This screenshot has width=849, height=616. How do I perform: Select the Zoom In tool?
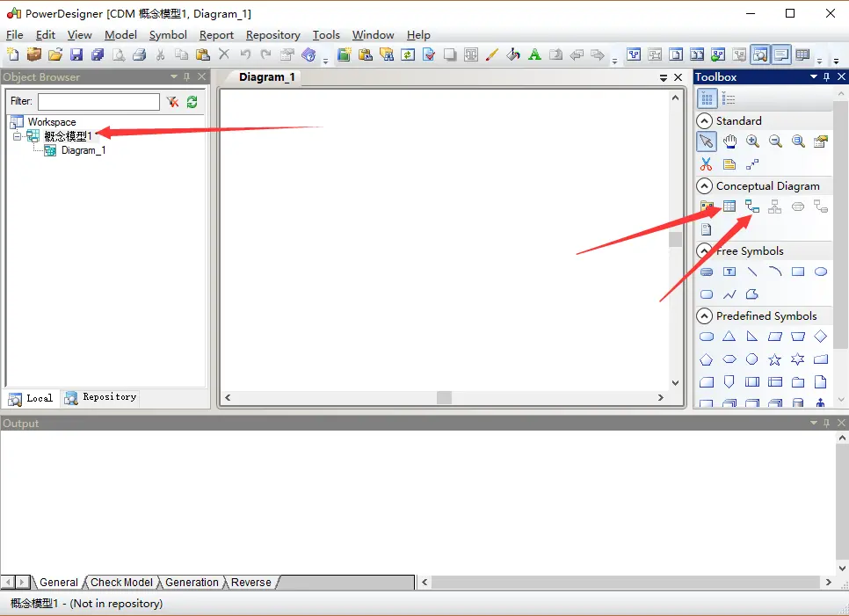tap(752, 141)
